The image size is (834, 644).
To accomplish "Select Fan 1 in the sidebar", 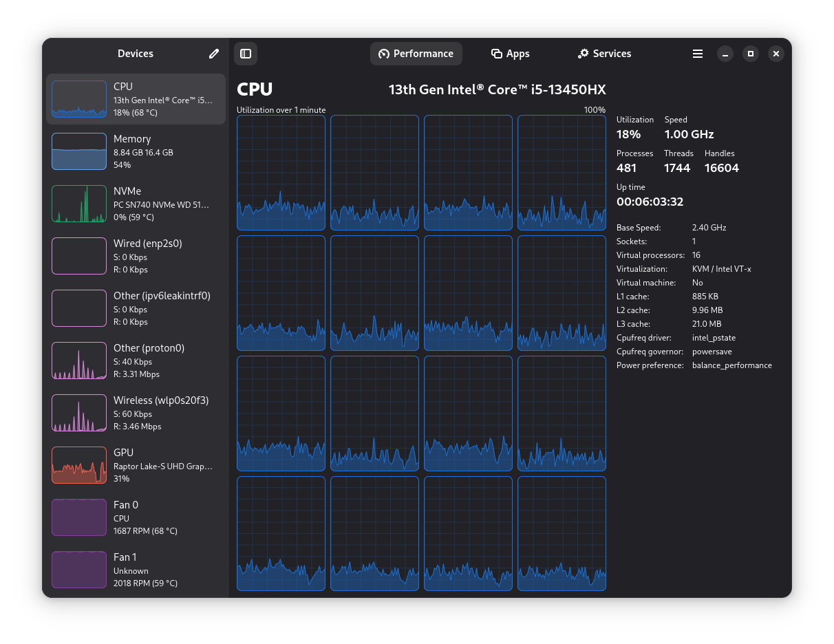I will [135, 570].
